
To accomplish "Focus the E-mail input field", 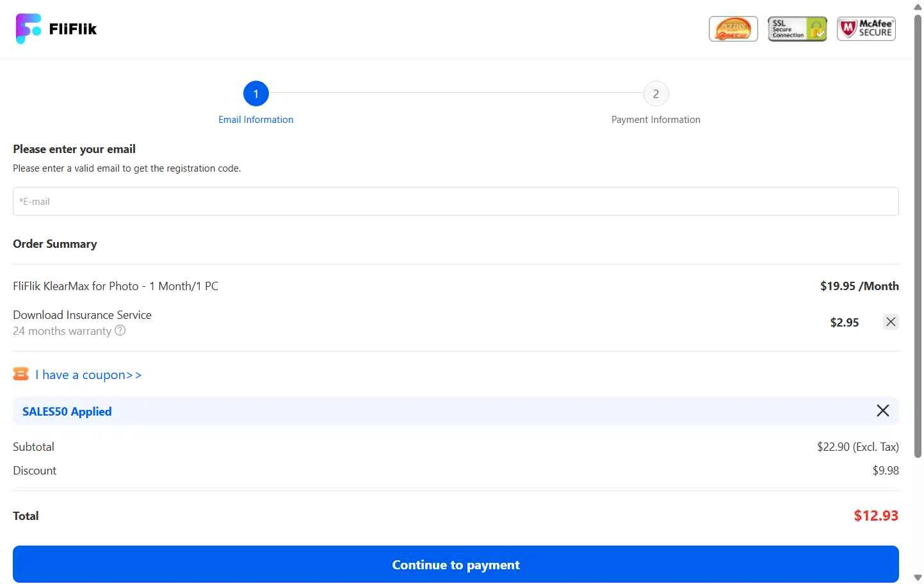I will (456, 201).
